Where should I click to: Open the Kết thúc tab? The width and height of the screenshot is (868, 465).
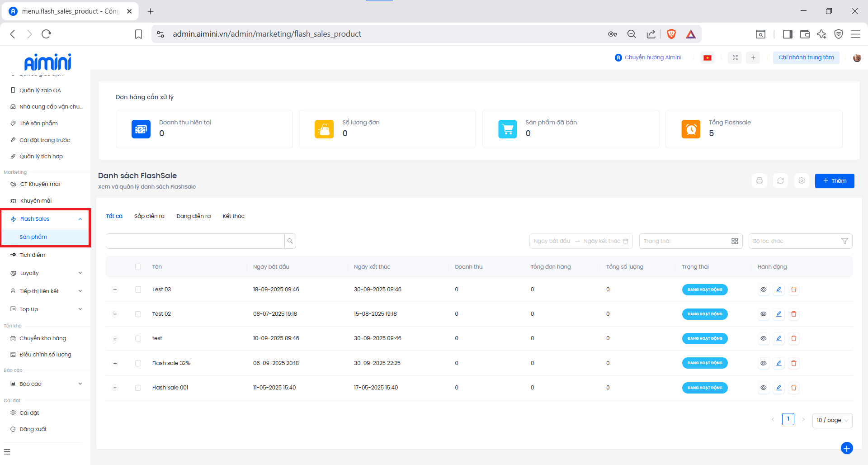(233, 216)
